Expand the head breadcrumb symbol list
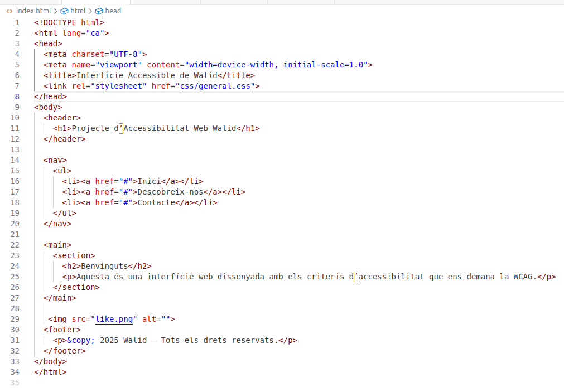The width and height of the screenshot is (564, 392). [x=113, y=11]
